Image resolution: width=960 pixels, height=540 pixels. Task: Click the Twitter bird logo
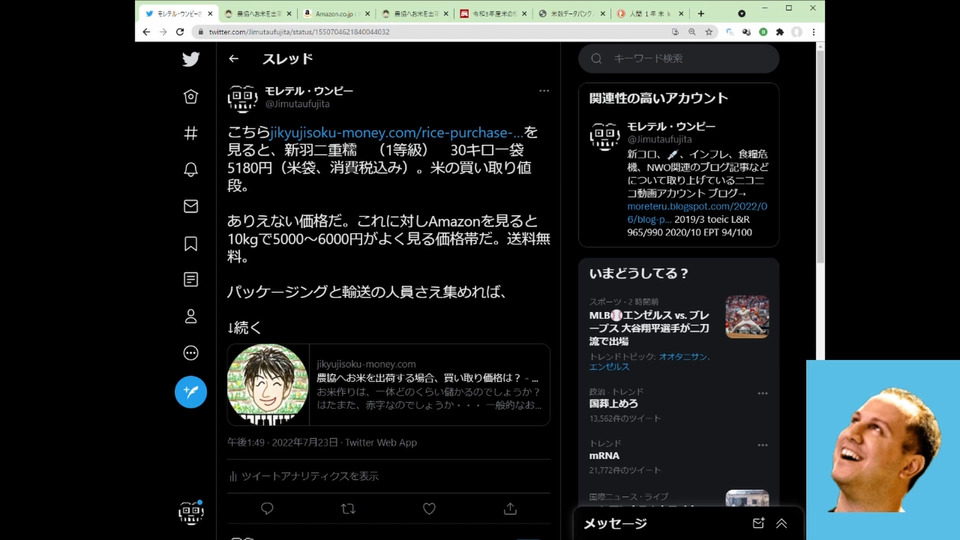[191, 59]
